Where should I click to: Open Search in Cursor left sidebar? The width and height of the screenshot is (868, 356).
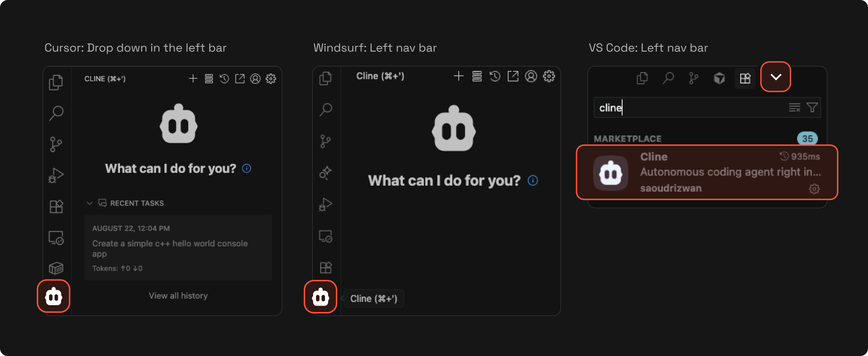click(56, 113)
